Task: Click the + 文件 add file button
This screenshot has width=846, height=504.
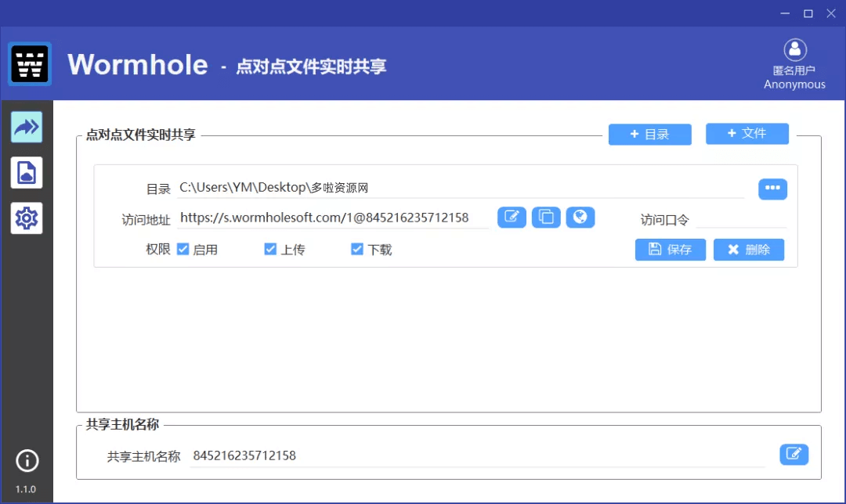Action: (747, 134)
